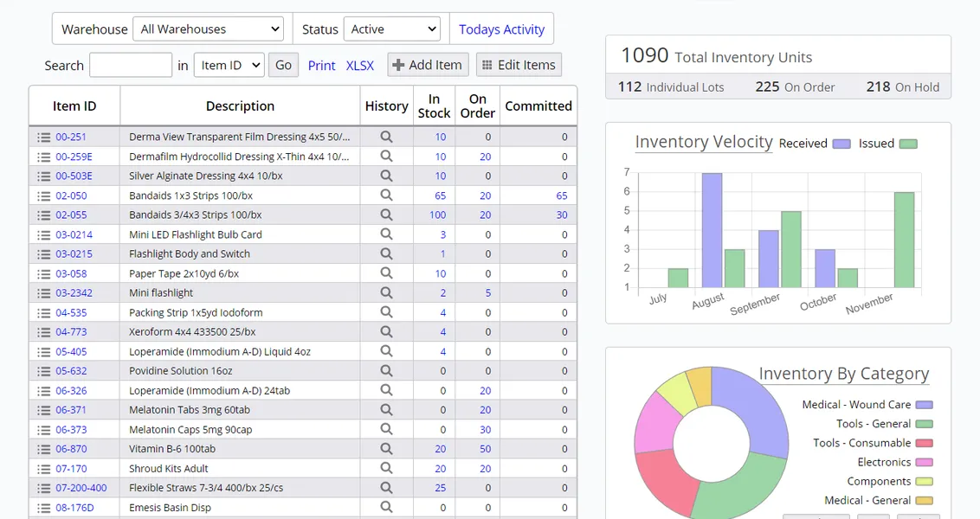This screenshot has height=519, width=980.
Task: Click the Add Item button
Action: tap(428, 65)
